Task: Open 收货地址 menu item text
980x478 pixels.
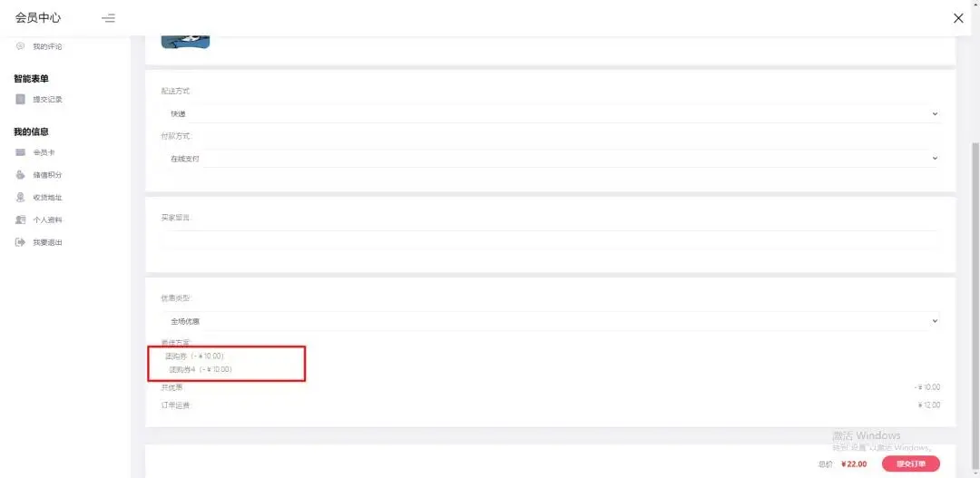Action: click(x=47, y=197)
